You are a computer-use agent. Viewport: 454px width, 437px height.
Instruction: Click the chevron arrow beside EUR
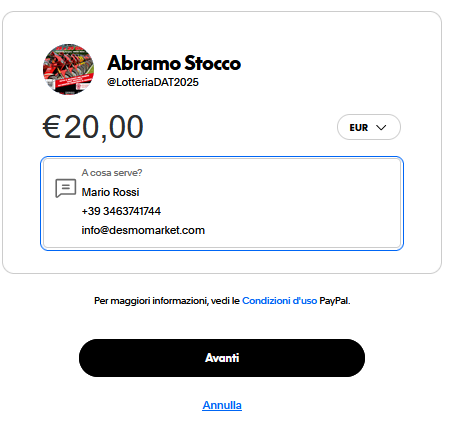[x=381, y=128]
